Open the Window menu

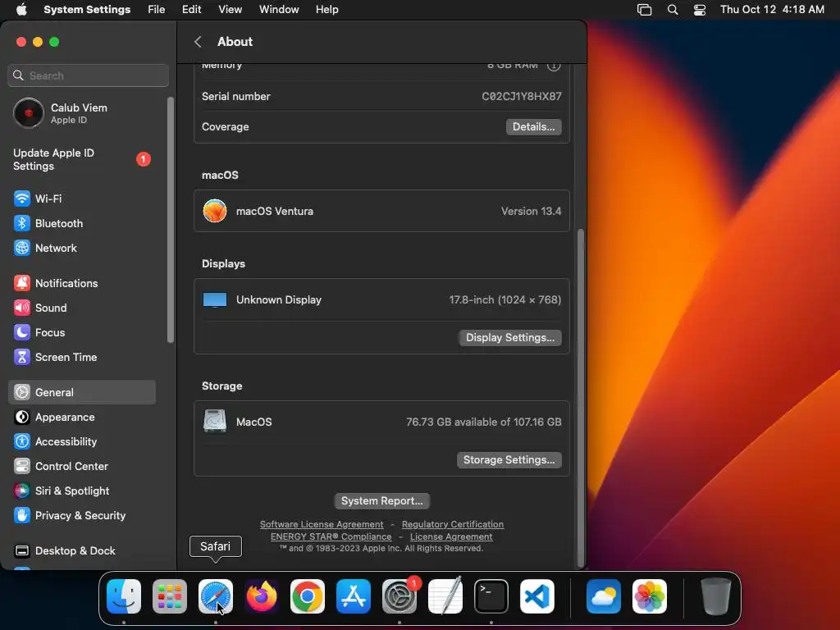point(279,10)
